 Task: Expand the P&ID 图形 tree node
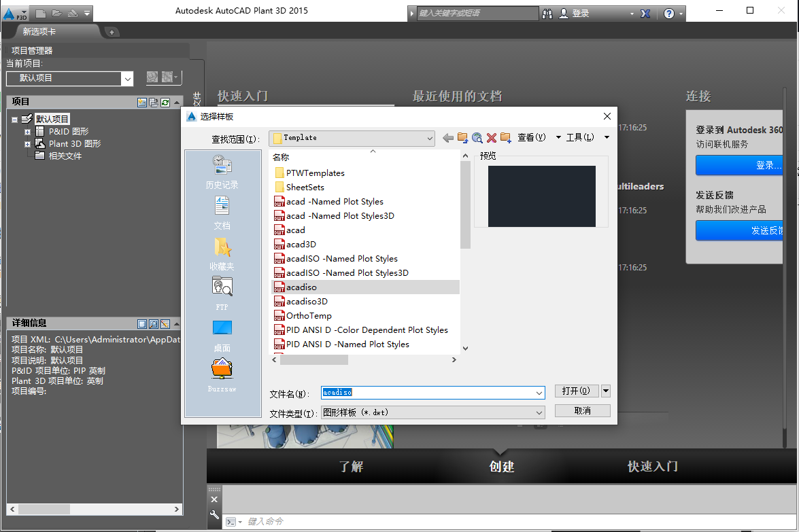27,130
